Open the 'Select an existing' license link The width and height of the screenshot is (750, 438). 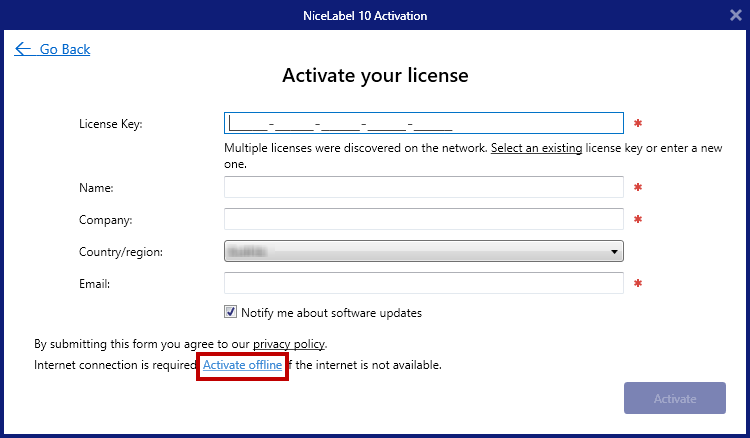536,148
